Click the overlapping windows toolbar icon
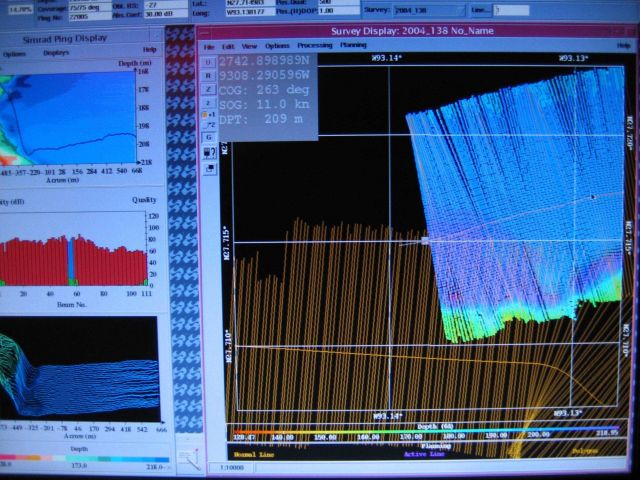The width and height of the screenshot is (640, 480). pos(209,169)
